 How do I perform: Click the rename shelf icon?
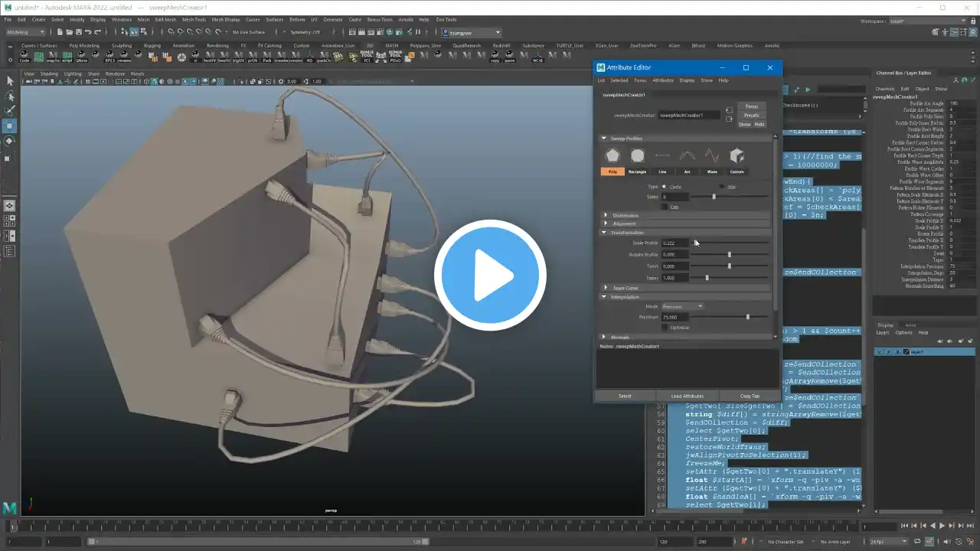pos(124,57)
